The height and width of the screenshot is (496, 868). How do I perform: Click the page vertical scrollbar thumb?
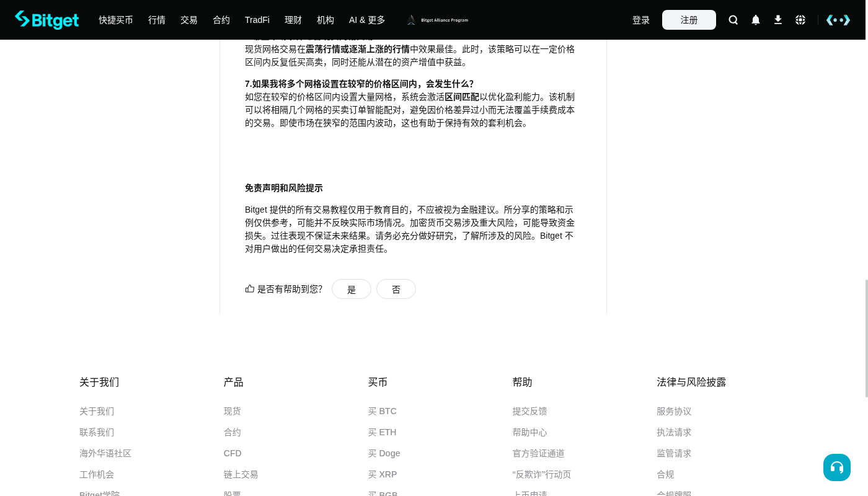pyautogui.click(x=867, y=339)
